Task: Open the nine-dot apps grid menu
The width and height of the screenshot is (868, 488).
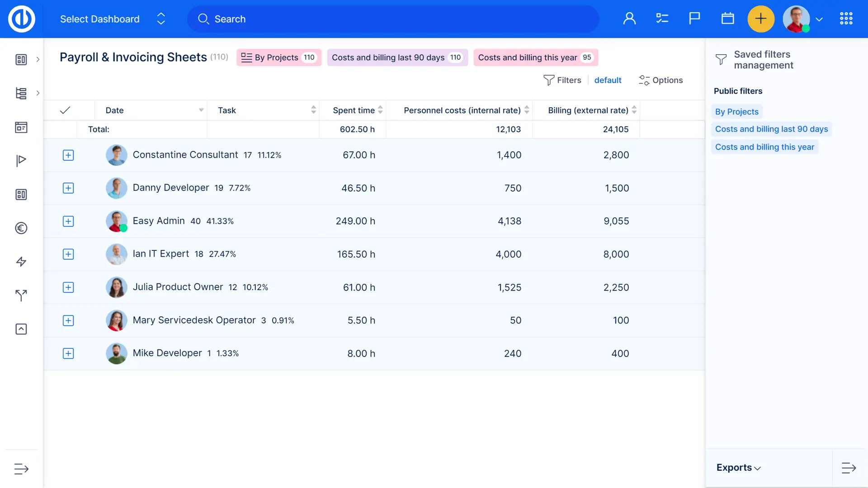Action: [846, 19]
